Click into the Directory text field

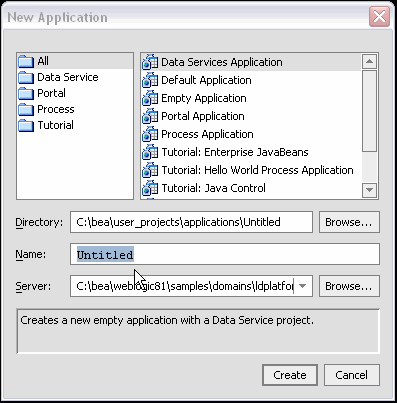[x=191, y=222]
